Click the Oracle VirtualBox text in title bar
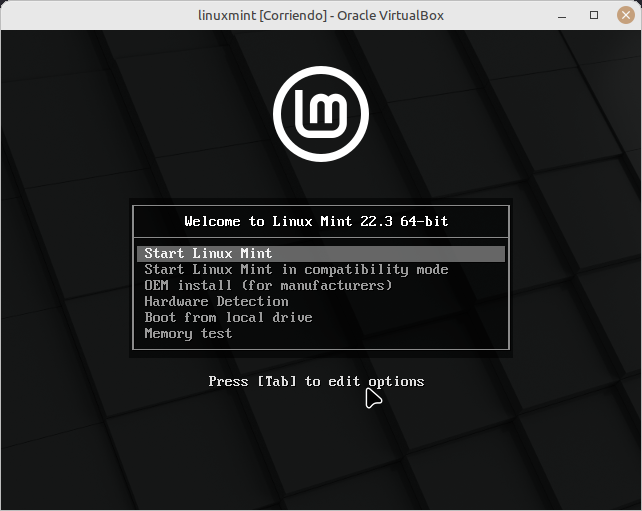The image size is (642, 511). 391,15
